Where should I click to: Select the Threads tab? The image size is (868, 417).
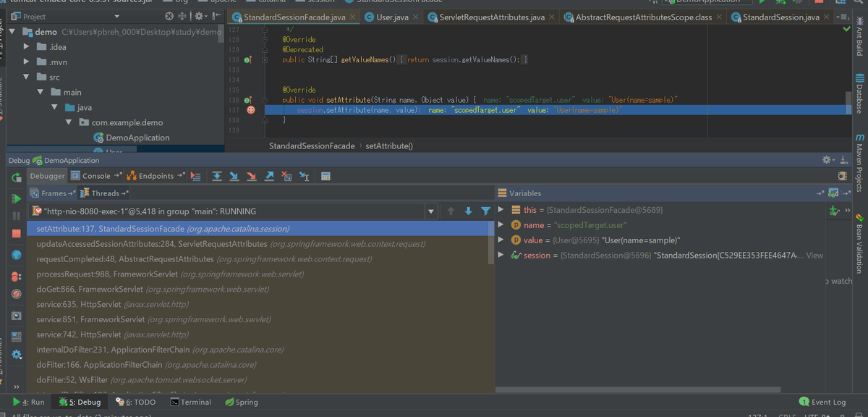[x=103, y=193]
